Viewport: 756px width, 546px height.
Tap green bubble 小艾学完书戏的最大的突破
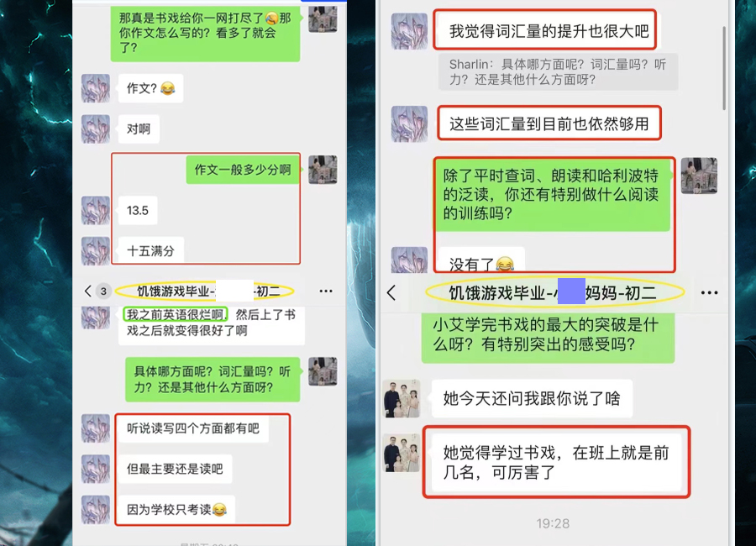[x=548, y=334]
